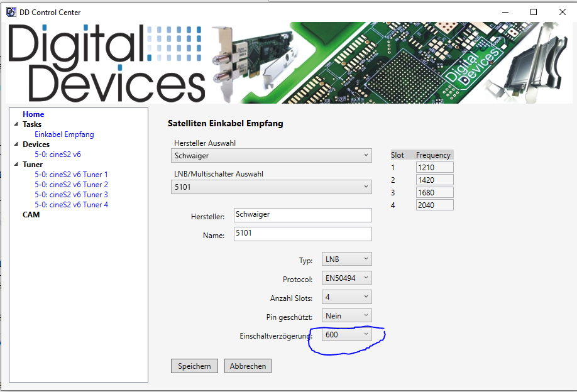Click the Abbrechen button
Viewport: 577px width, 392px height.
(x=248, y=366)
